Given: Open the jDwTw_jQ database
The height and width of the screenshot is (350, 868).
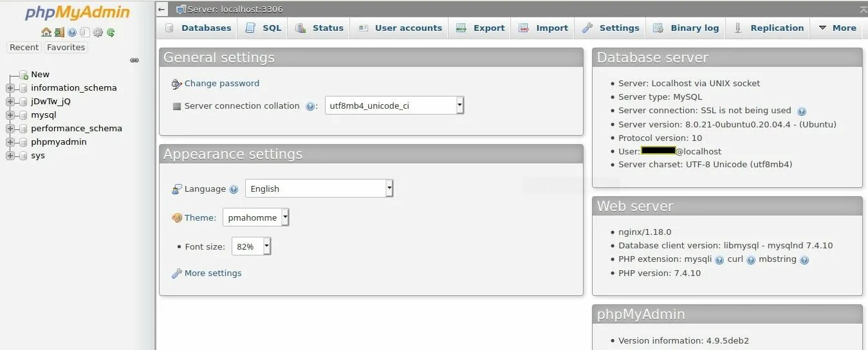Looking at the screenshot, I should [51, 102].
